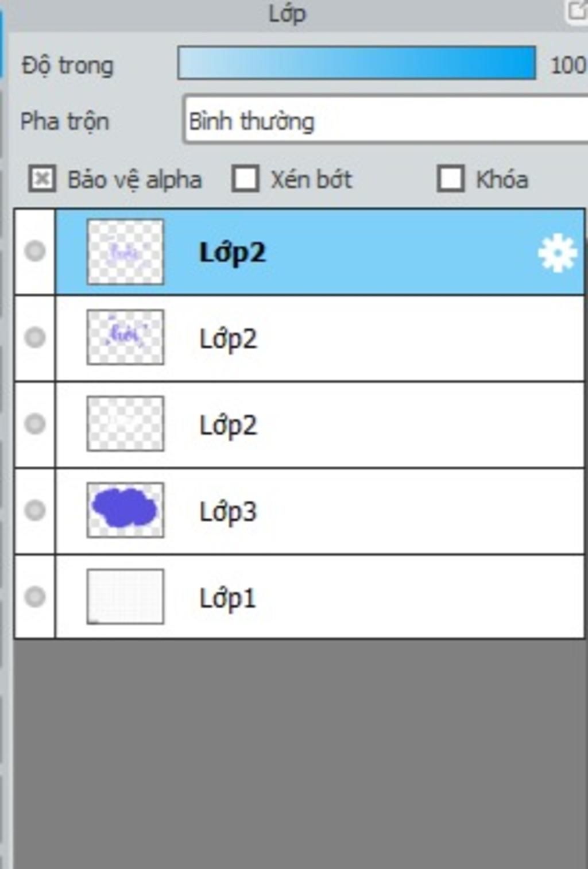Click the blue blob thumbnail of Lớp3
Image resolution: width=588 pixels, height=869 pixels.
125,510
